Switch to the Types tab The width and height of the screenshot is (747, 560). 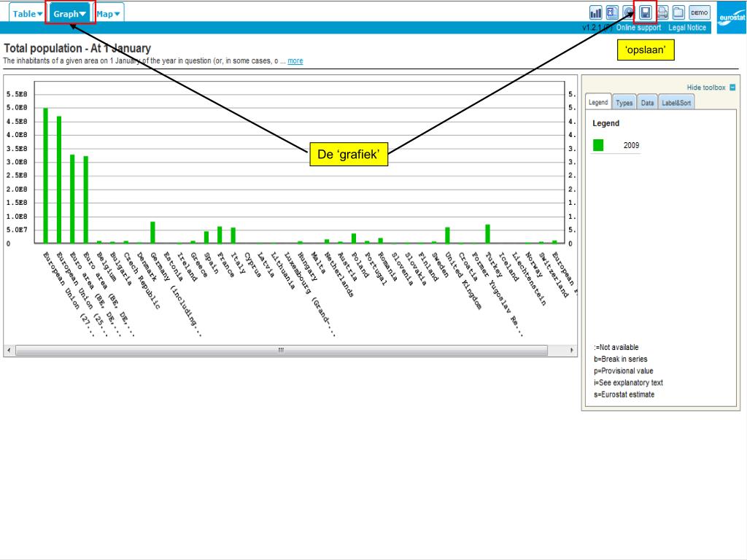(x=624, y=103)
